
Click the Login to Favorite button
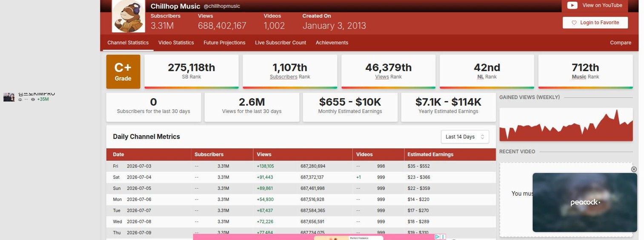[595, 23]
